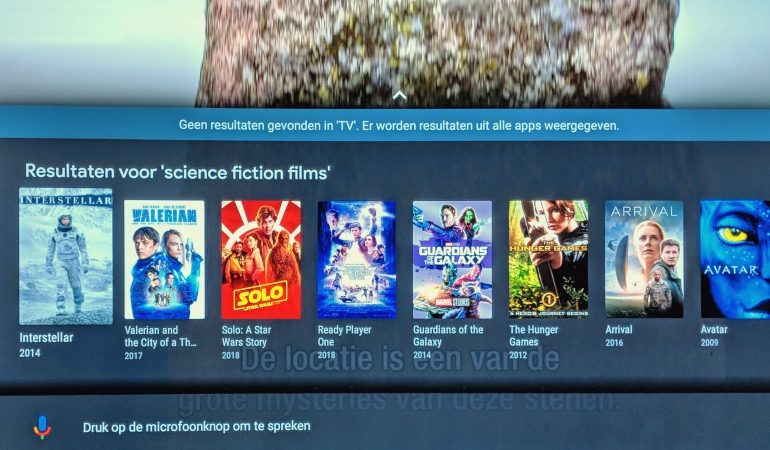Click the 'Geen resultaten gevonden' notification banner
Viewport: 770px width, 450px height.
[385, 125]
